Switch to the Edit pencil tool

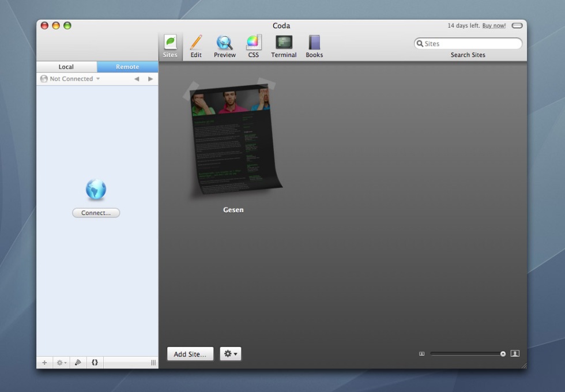(x=196, y=46)
